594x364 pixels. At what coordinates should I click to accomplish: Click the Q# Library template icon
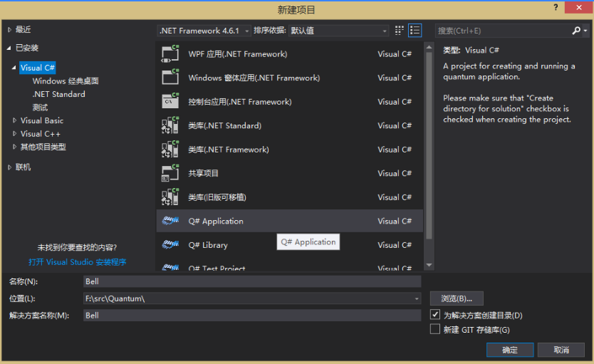170,245
